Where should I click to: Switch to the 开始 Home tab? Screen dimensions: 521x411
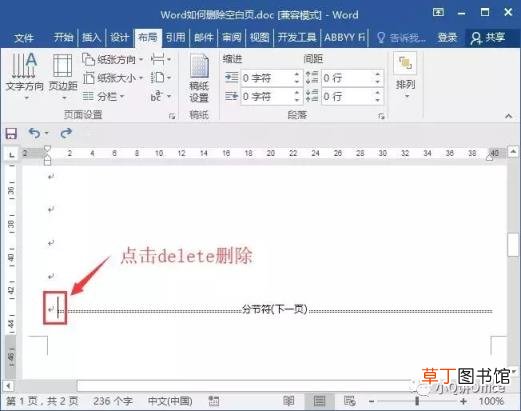(x=63, y=37)
